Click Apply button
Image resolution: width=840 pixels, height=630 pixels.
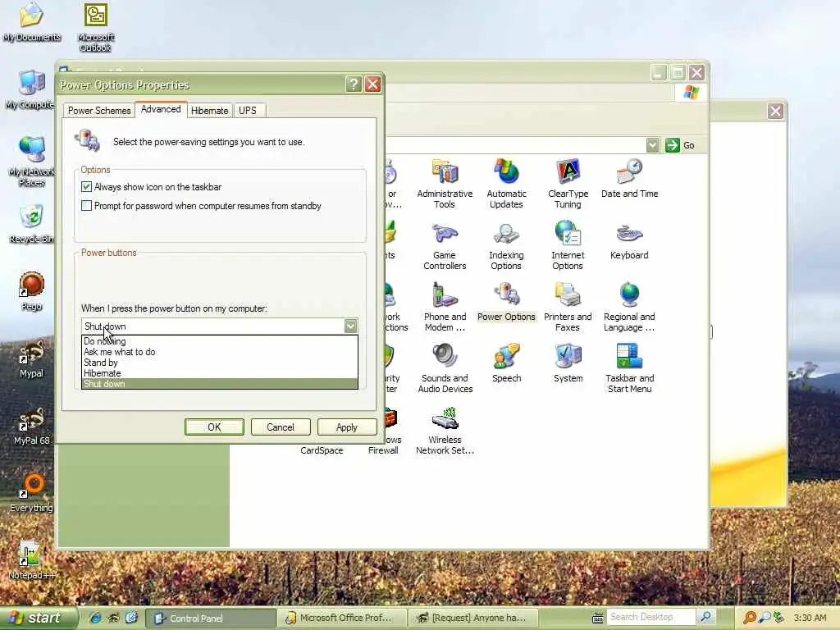point(347,427)
